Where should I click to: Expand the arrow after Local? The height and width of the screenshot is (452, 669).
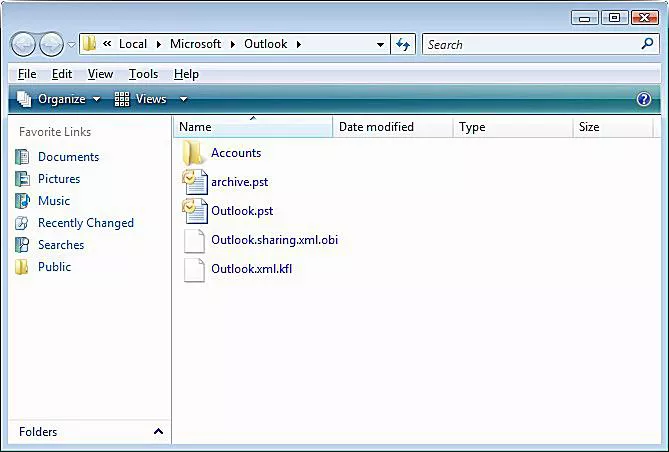159,44
